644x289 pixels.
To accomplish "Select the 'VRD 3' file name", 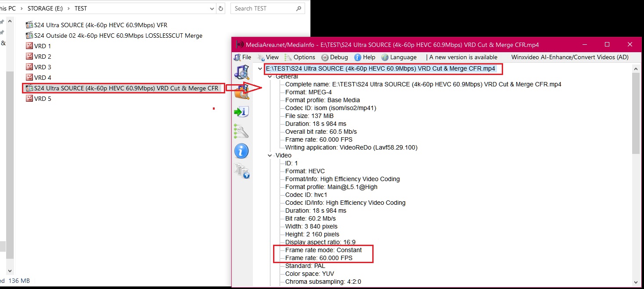I will pos(43,67).
